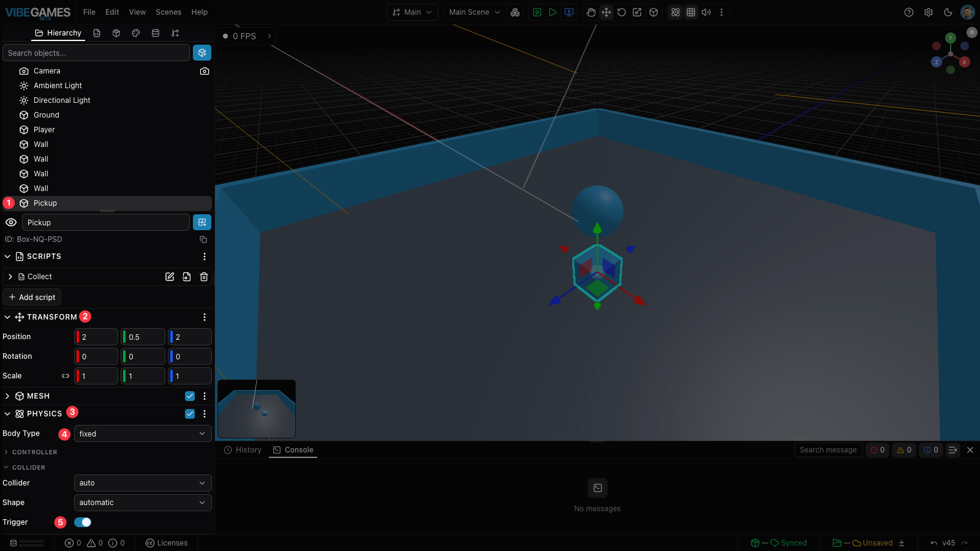Collapse the Collider subsection
This screenshot has width=980, height=551.
[6, 468]
